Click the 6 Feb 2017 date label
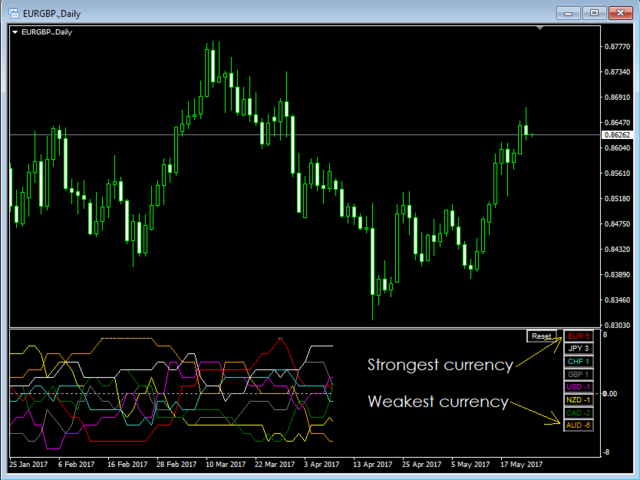Viewport: 640px width, 480px height. click(76, 464)
